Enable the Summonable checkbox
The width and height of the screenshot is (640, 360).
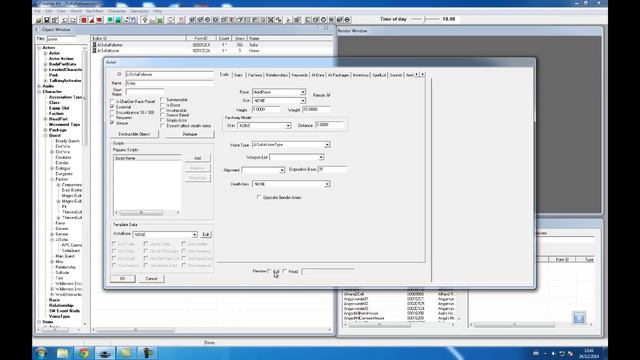pos(162,100)
